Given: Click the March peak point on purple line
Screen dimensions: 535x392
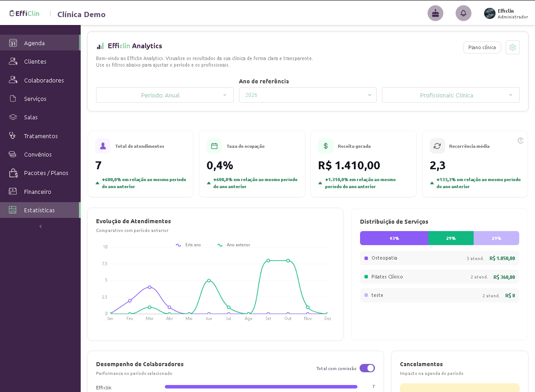Looking at the screenshot, I should click(150, 287).
